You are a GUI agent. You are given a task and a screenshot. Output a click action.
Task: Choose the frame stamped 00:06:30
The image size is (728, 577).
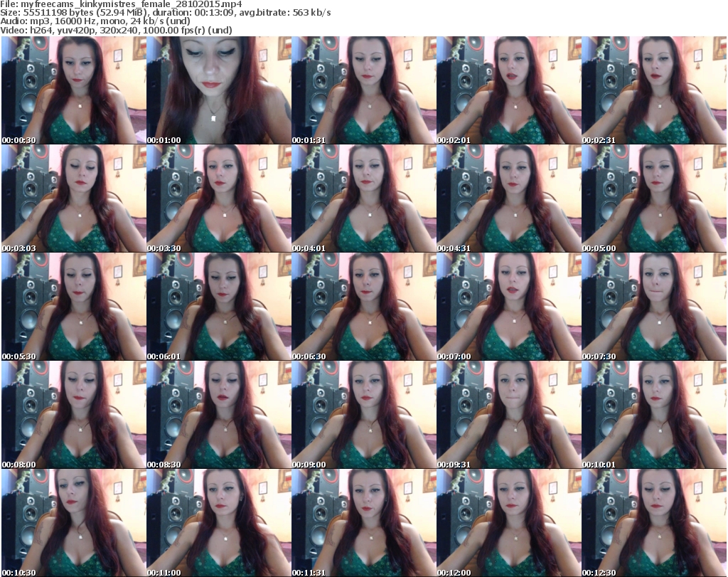tap(363, 307)
